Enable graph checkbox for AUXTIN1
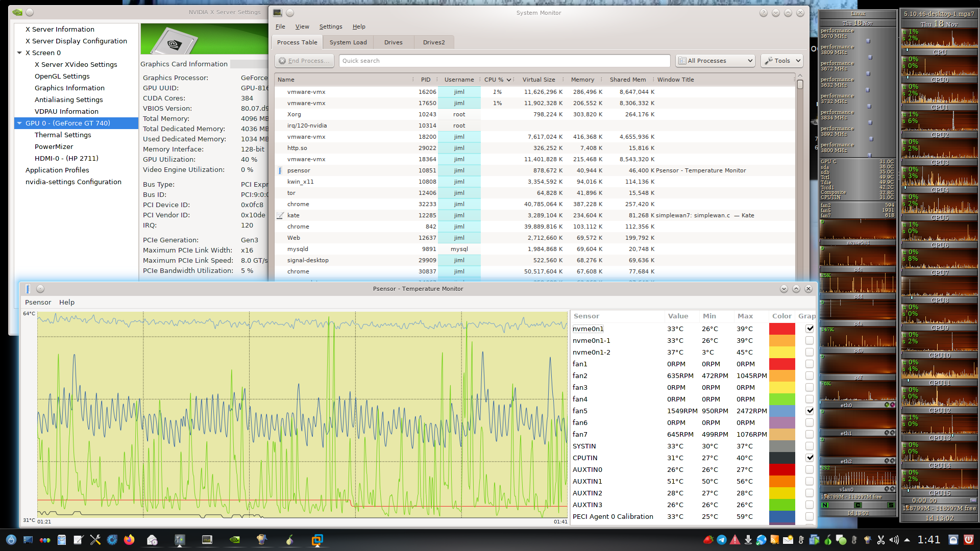Screen dimensions: 980x551 point(810,481)
